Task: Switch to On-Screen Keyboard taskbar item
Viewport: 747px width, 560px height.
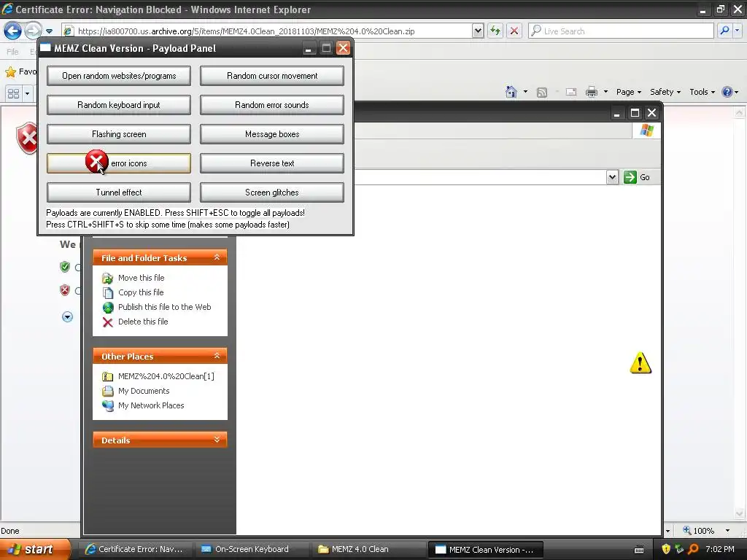Action: tap(252, 549)
